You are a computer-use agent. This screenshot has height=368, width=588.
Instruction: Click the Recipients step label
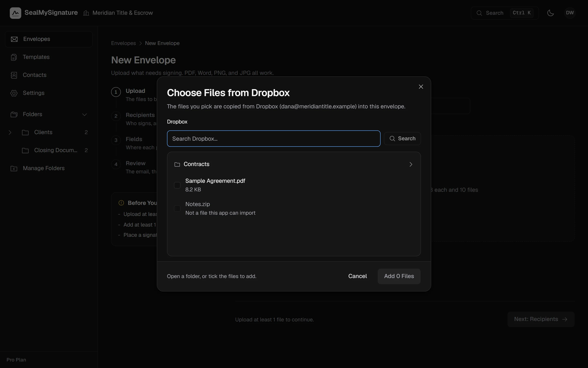click(140, 115)
